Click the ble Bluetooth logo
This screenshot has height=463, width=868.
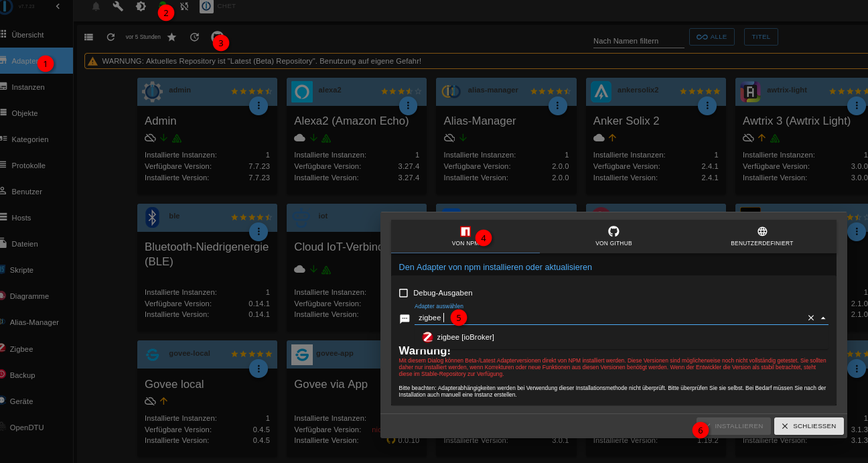pos(153,218)
